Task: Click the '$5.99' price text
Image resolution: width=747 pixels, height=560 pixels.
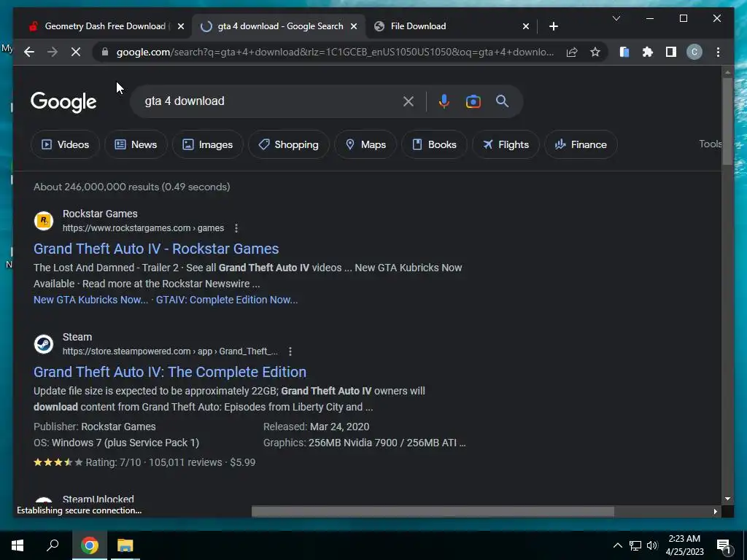Action: (x=242, y=462)
